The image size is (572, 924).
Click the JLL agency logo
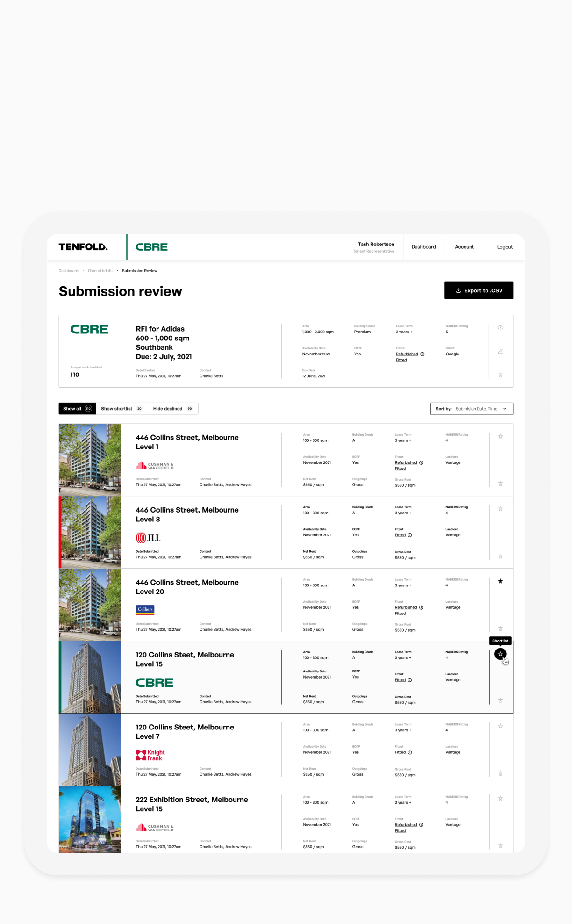pyautogui.click(x=148, y=538)
